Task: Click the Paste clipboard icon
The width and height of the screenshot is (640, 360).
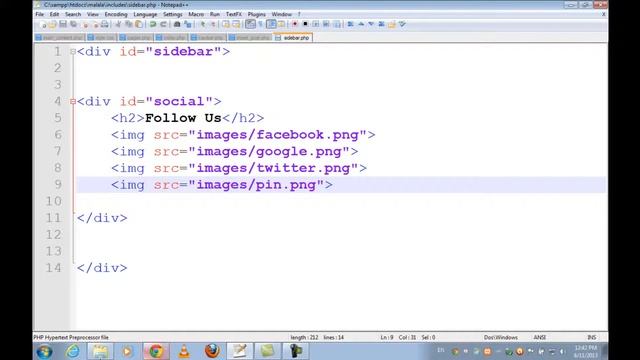Action: (x=139, y=24)
